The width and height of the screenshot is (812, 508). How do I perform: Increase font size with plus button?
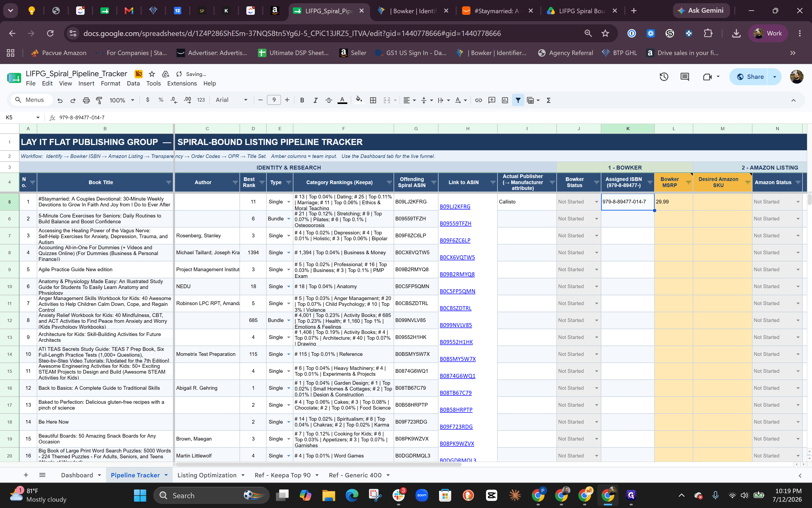point(287,100)
